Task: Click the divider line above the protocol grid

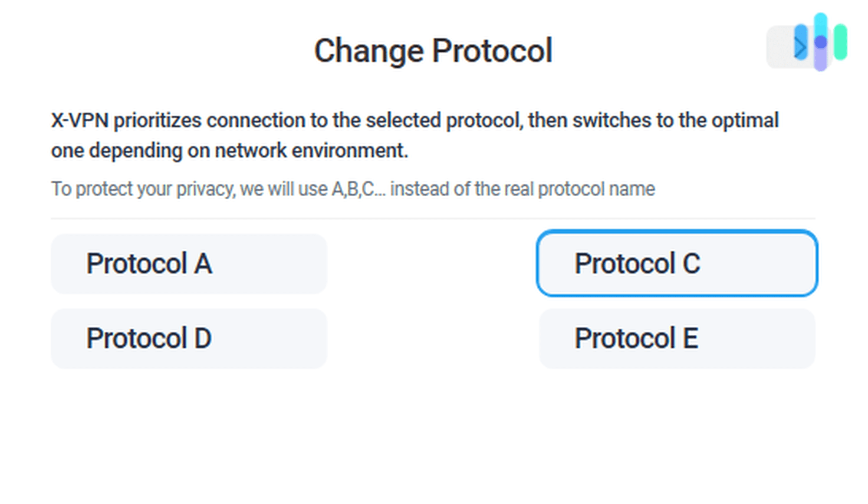Action: 433,218
